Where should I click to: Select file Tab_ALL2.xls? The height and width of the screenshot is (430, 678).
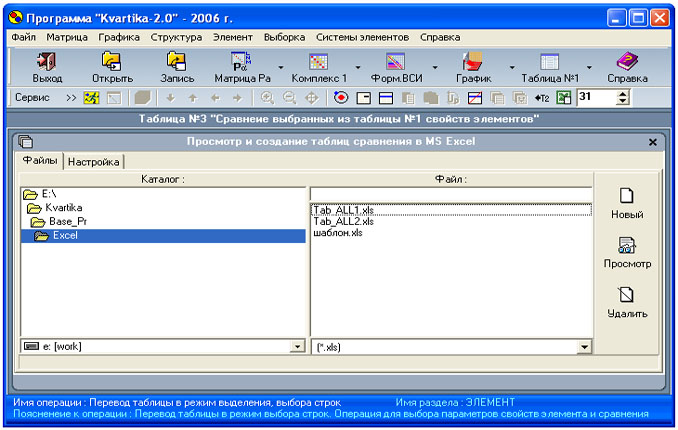pyautogui.click(x=451, y=221)
